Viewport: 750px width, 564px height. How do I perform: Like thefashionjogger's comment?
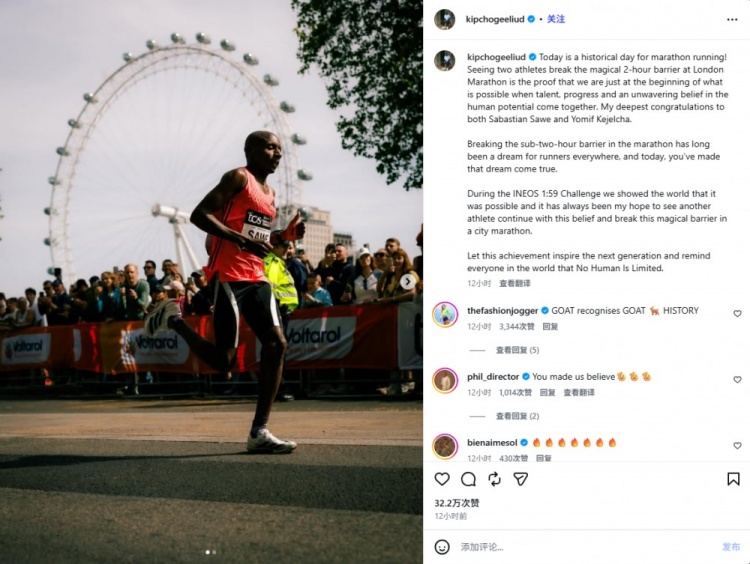(x=737, y=314)
